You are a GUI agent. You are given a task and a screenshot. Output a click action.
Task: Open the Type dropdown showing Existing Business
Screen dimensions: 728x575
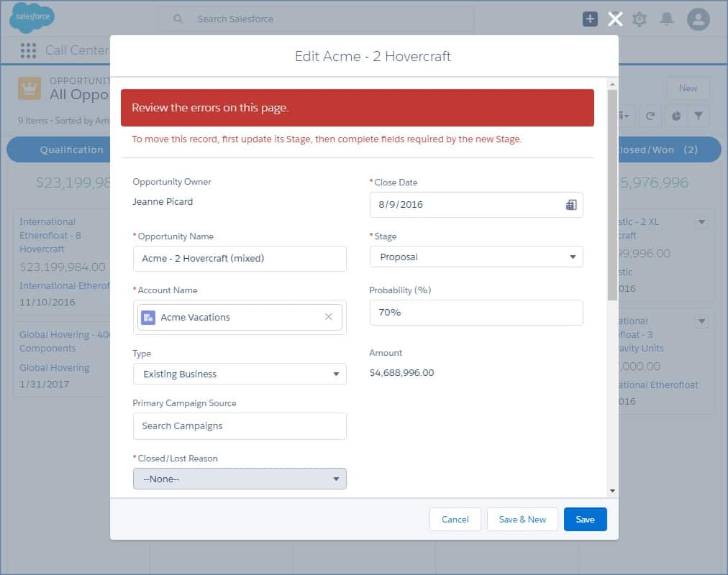pos(240,374)
